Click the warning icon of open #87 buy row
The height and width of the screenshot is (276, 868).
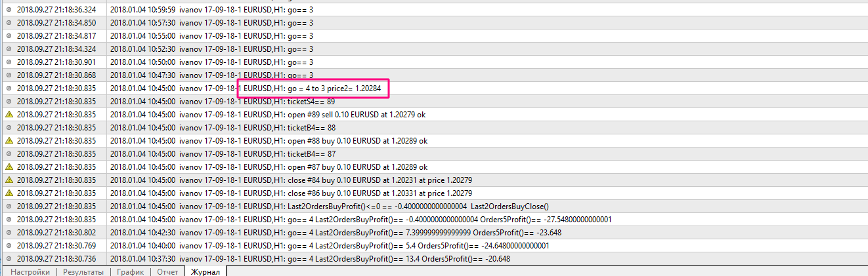(9, 167)
